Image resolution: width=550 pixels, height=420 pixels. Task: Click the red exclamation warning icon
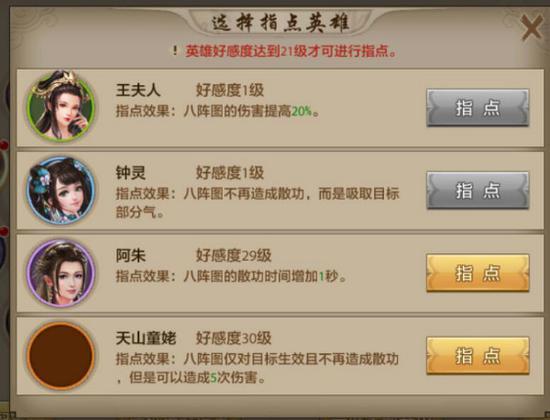point(175,51)
